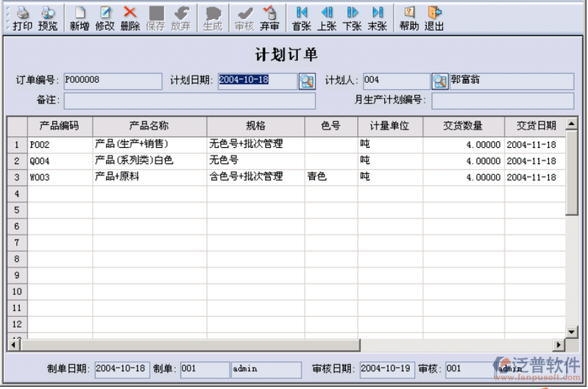Select the 修改 (Edit) toolbar icon

105,18
